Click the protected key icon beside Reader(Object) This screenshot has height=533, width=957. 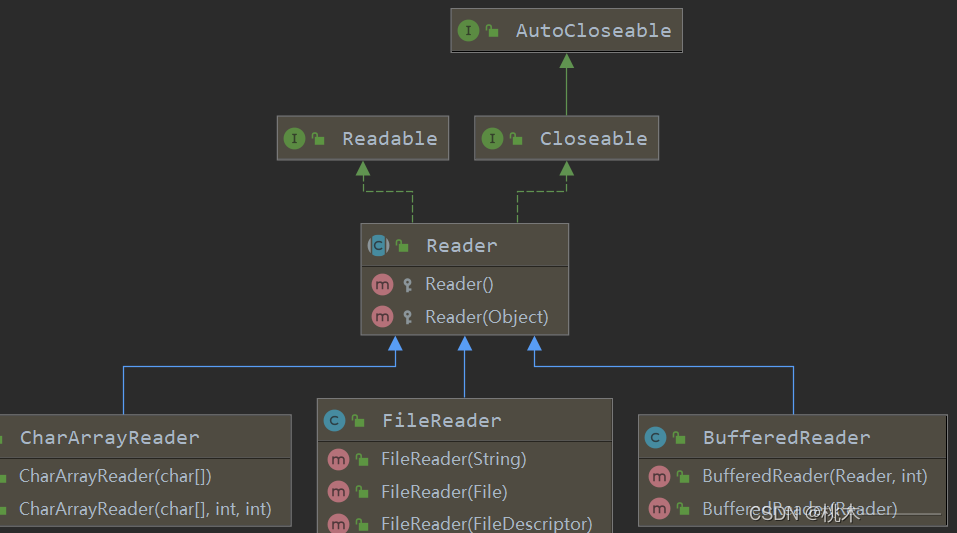click(x=407, y=317)
